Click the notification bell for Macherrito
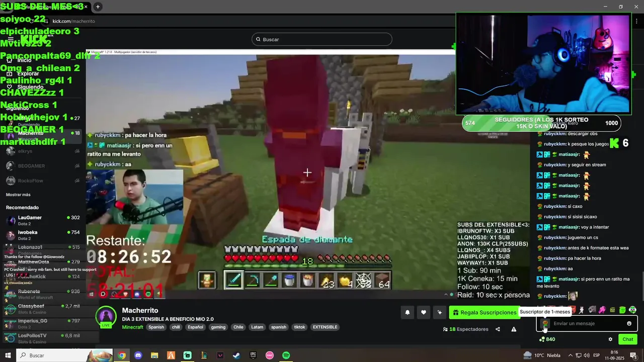The image size is (644, 362). coord(408,312)
